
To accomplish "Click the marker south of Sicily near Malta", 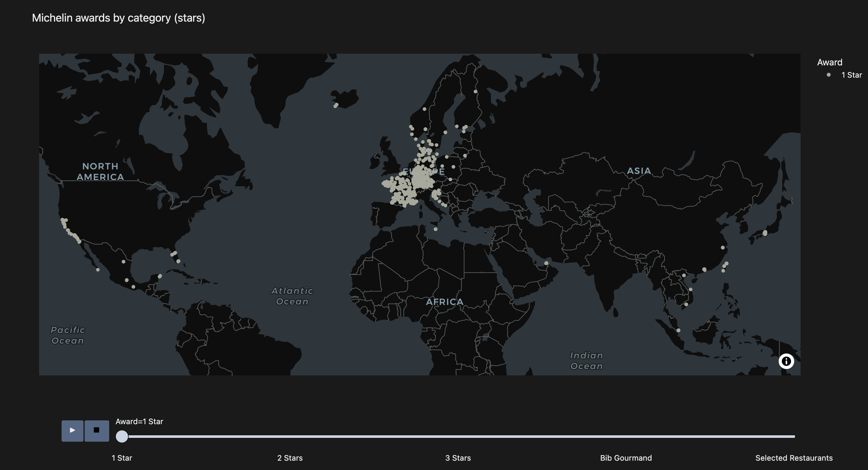I will click(435, 229).
